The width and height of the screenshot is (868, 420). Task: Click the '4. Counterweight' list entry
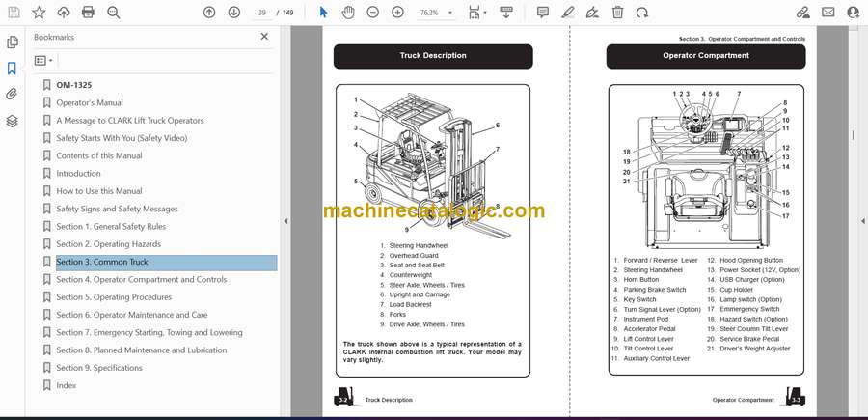click(x=406, y=275)
